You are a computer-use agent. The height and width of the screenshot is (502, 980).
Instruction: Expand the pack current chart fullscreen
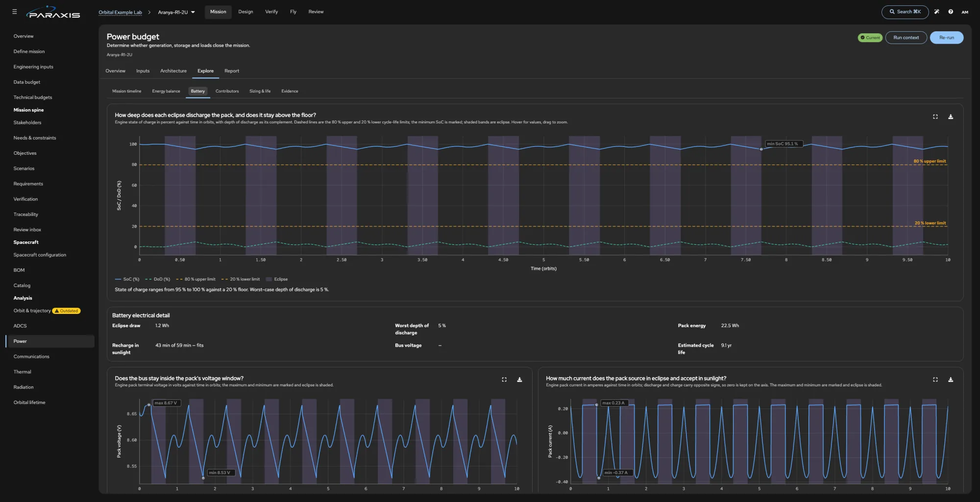coord(935,380)
